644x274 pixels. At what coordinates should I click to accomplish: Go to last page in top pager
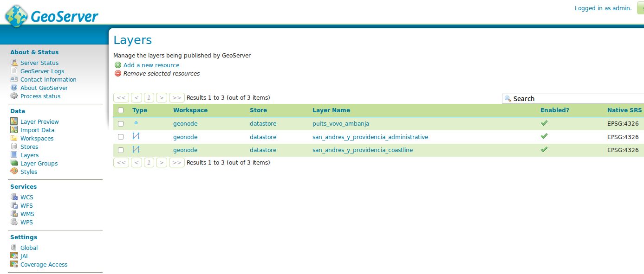click(176, 98)
